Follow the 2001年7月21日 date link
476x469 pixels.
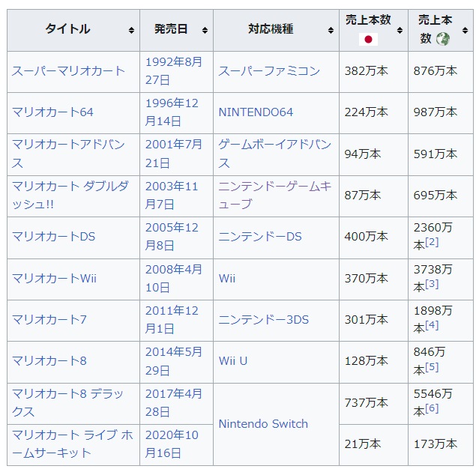[174, 154]
